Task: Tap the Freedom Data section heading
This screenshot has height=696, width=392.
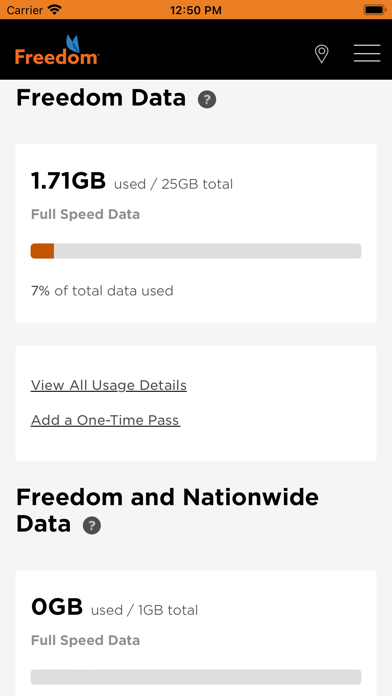Action: [x=101, y=98]
